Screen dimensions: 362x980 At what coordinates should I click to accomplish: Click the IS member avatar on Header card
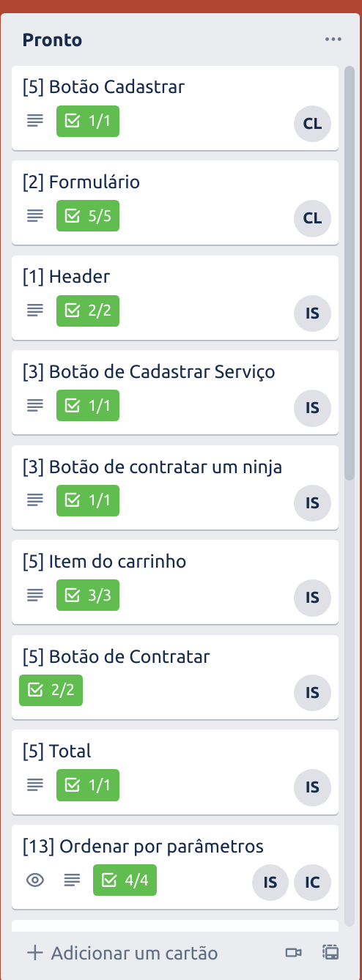[312, 313]
